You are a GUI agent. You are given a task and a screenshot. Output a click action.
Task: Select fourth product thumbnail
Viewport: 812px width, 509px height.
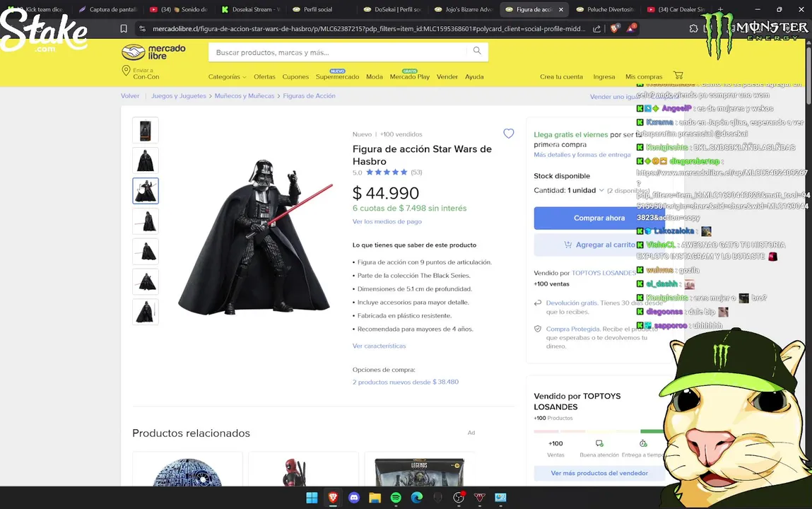coord(146,221)
